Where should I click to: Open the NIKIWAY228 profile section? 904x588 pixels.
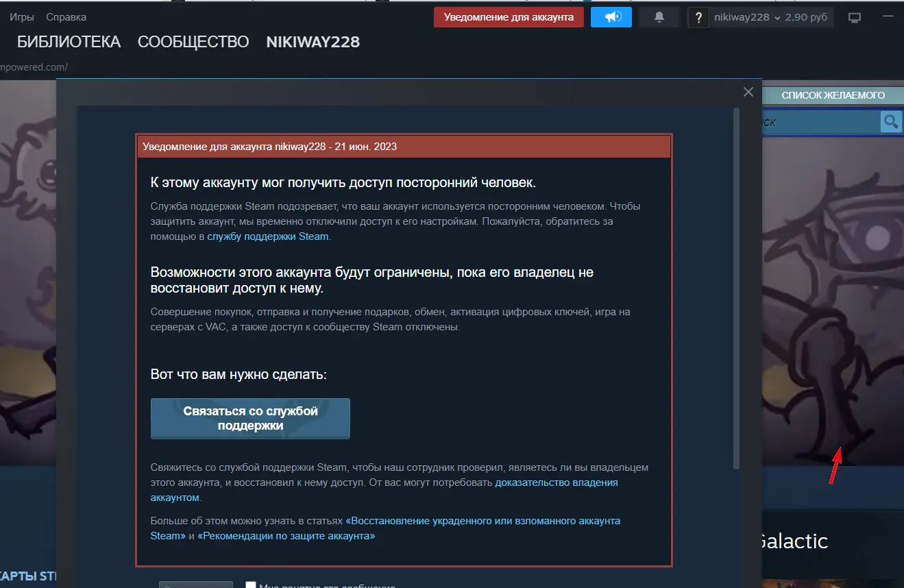313,42
